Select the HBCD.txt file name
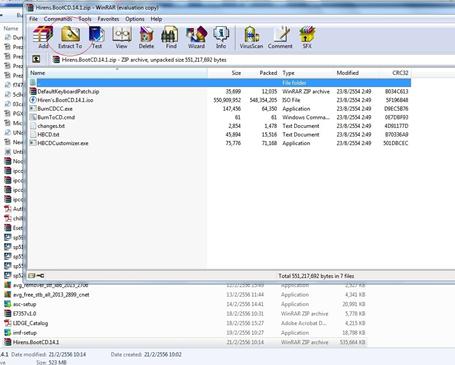 pos(48,135)
